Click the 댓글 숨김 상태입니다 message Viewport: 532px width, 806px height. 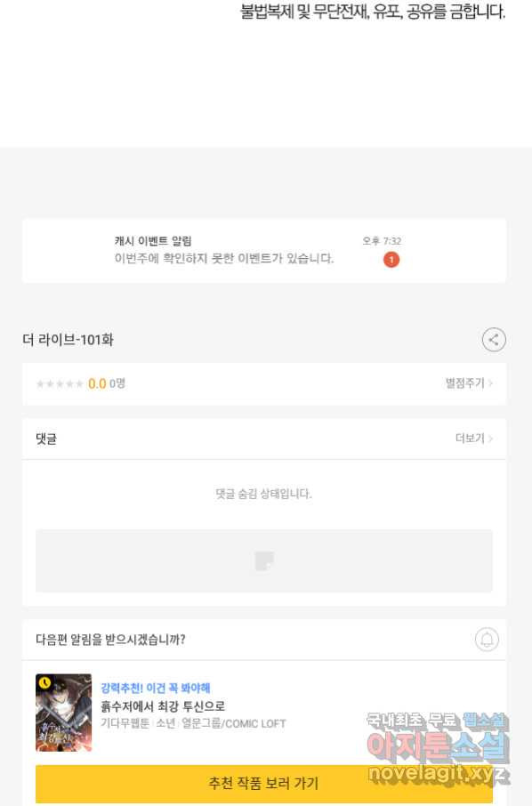[x=263, y=494]
